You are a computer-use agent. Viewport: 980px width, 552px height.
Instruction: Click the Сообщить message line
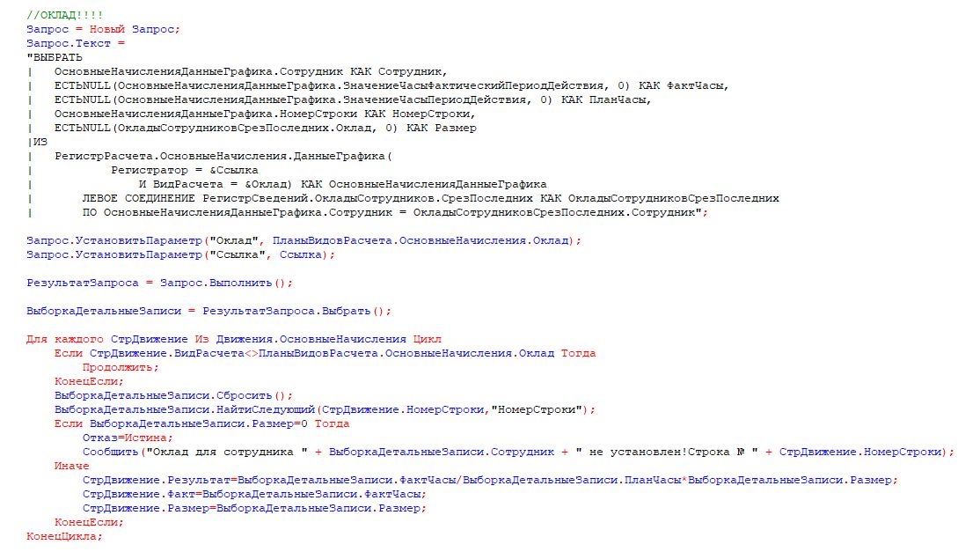[519, 452]
